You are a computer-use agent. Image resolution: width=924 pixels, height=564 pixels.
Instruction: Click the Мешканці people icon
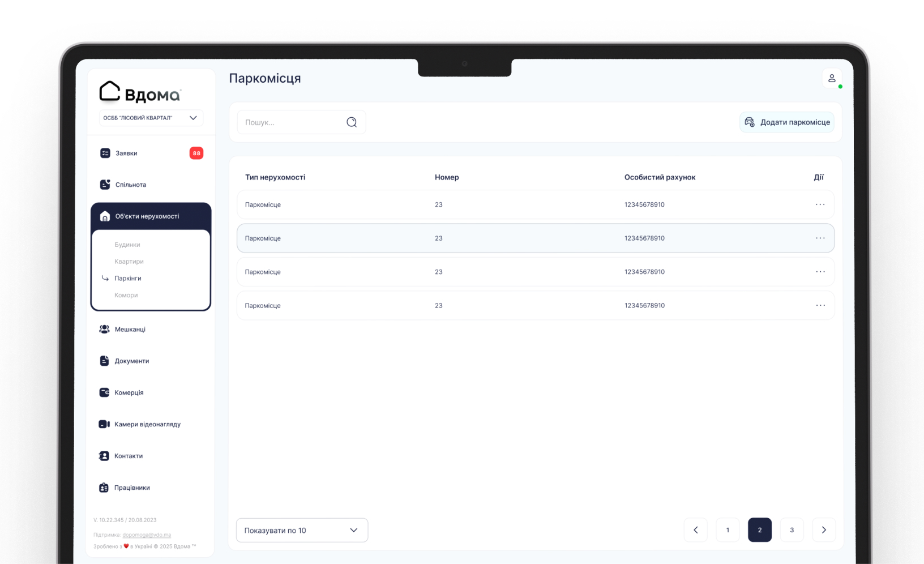point(104,329)
